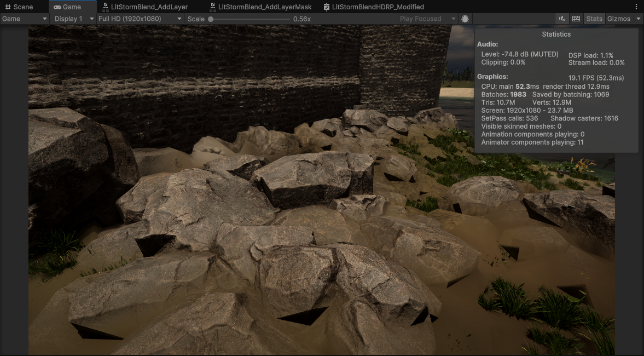Click the LitStormBlend_AddLayerMask tab graph icon
The width and height of the screenshot is (644, 356).
213,7
